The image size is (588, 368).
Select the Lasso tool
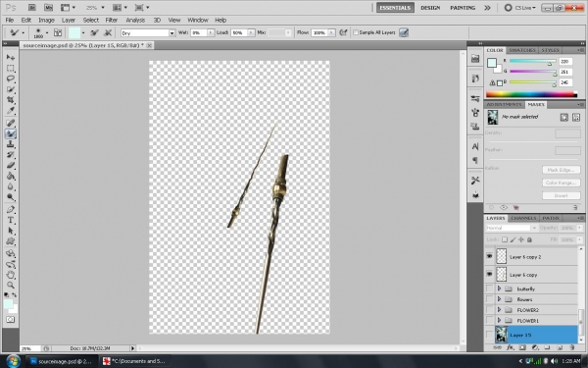coord(11,79)
